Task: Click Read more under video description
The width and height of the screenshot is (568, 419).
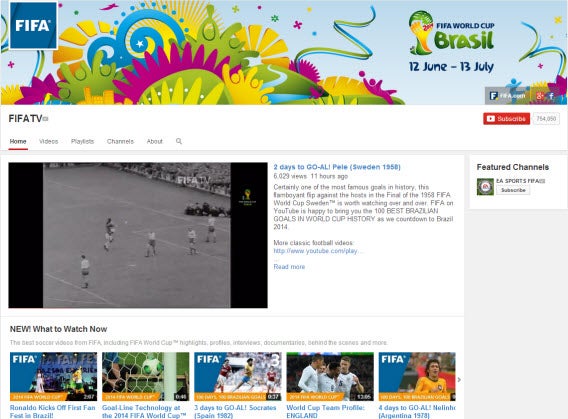Action: (x=289, y=267)
